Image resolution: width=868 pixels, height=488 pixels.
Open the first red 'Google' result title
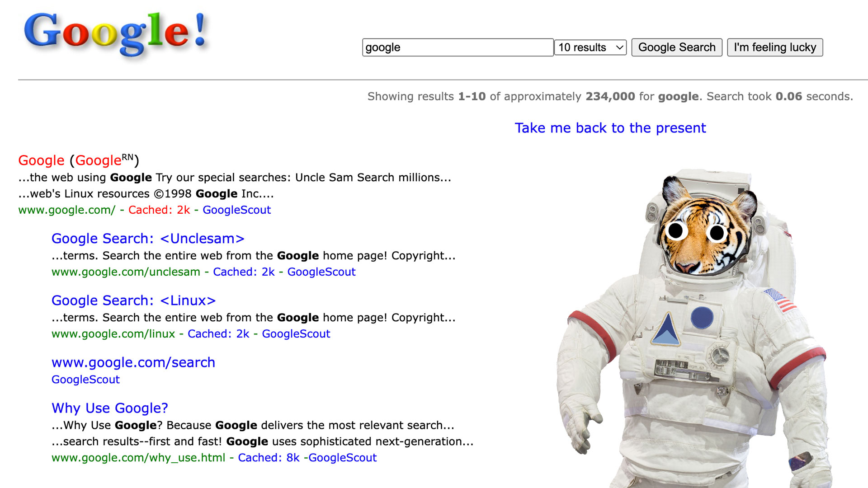tap(41, 160)
